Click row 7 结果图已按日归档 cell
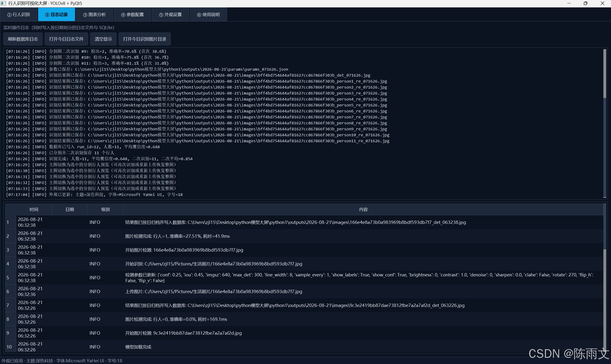Viewport: 611px width, 364px height. pyautogui.click(x=363, y=305)
